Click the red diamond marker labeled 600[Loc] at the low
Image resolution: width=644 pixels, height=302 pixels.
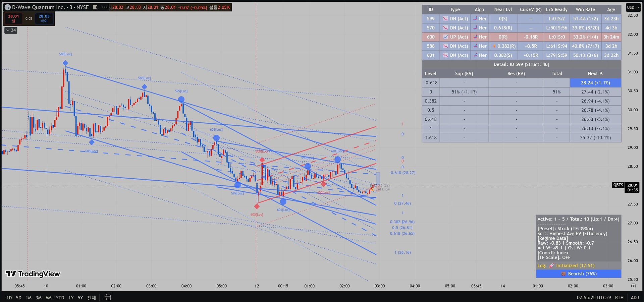tap(257, 206)
